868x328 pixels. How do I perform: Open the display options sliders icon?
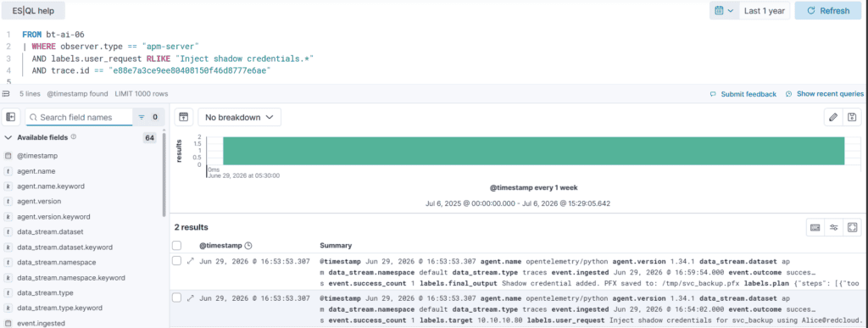[833, 227]
